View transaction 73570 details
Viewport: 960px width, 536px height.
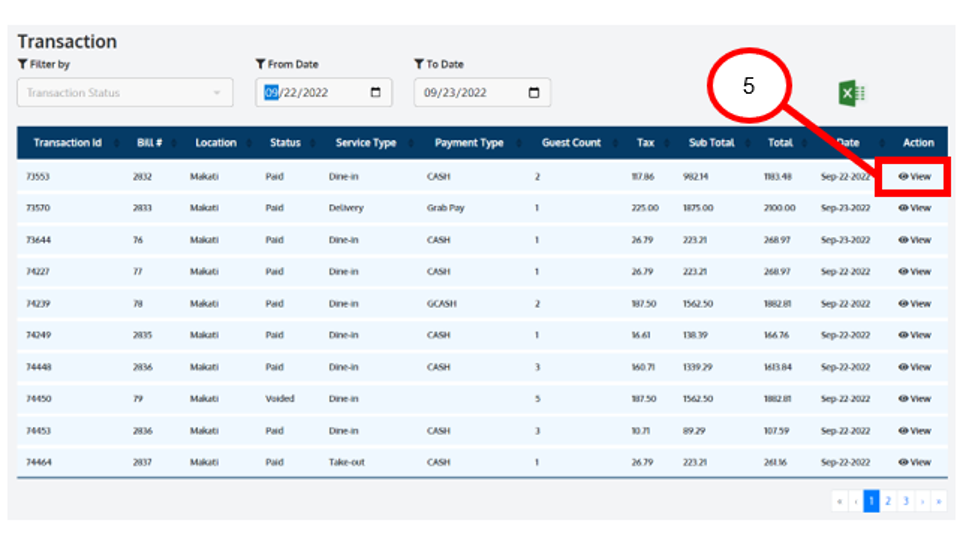click(915, 208)
